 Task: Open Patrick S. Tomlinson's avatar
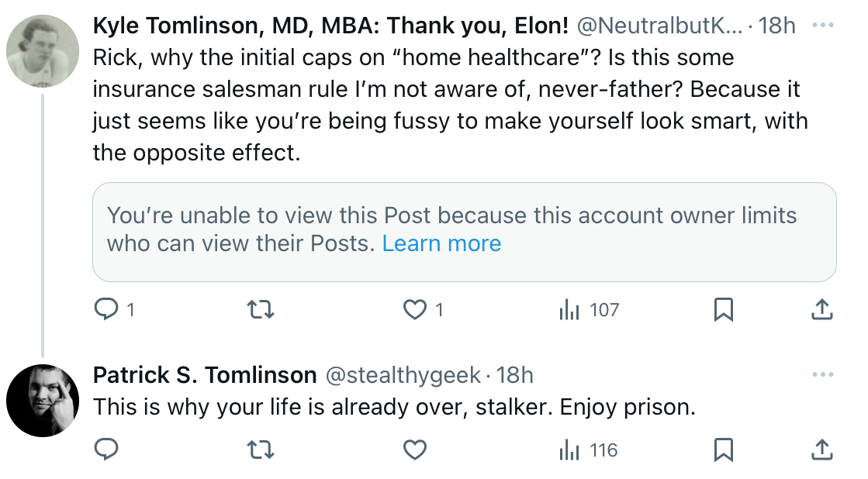pos(43,401)
